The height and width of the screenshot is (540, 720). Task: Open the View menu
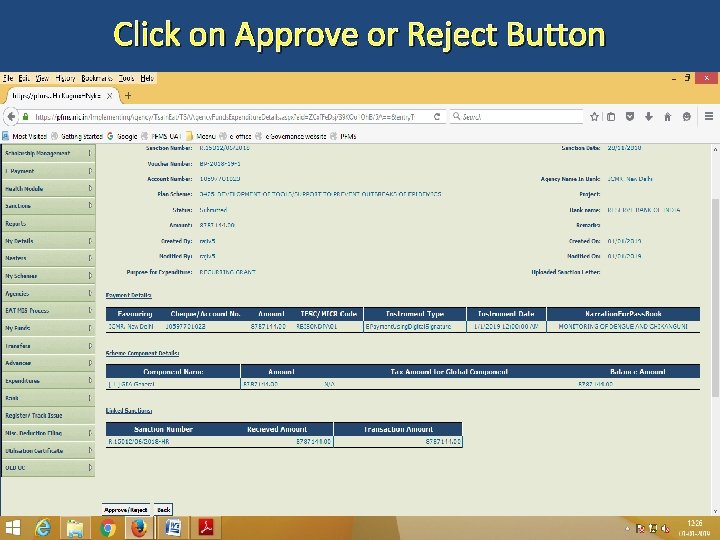42,78
